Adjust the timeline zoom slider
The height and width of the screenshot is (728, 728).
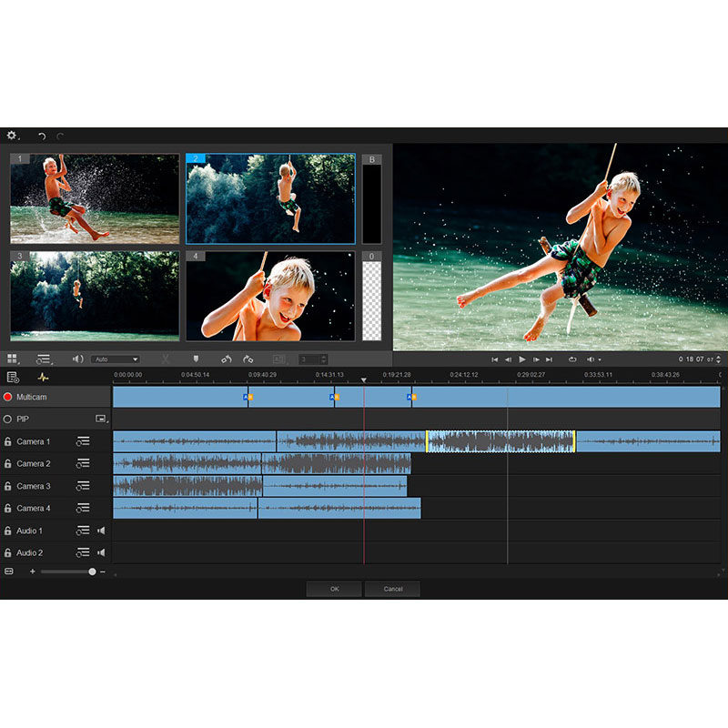point(91,571)
